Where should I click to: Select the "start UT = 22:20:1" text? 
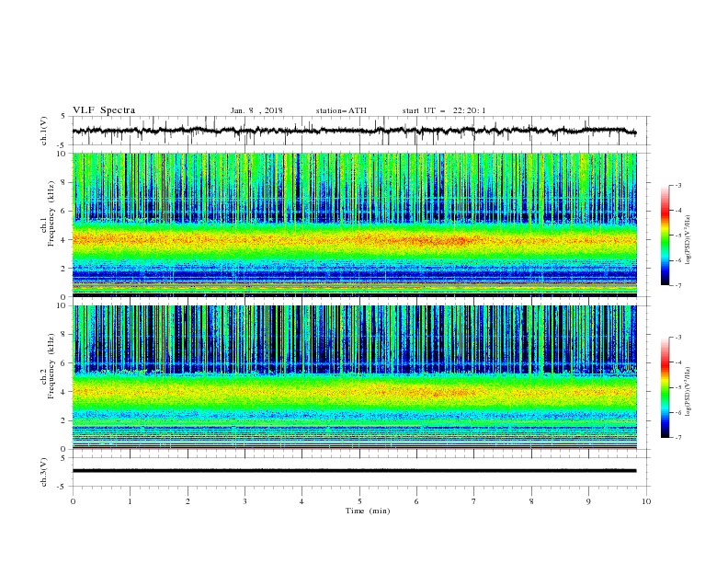(444, 110)
